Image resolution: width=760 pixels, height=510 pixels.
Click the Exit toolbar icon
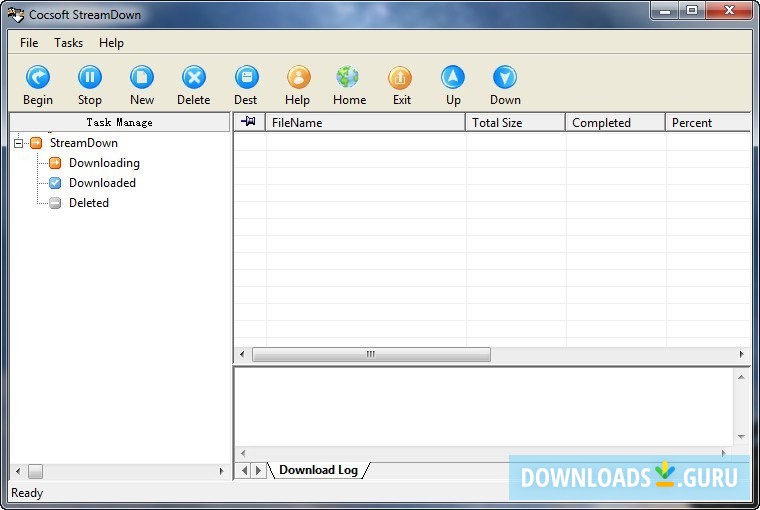(x=400, y=77)
